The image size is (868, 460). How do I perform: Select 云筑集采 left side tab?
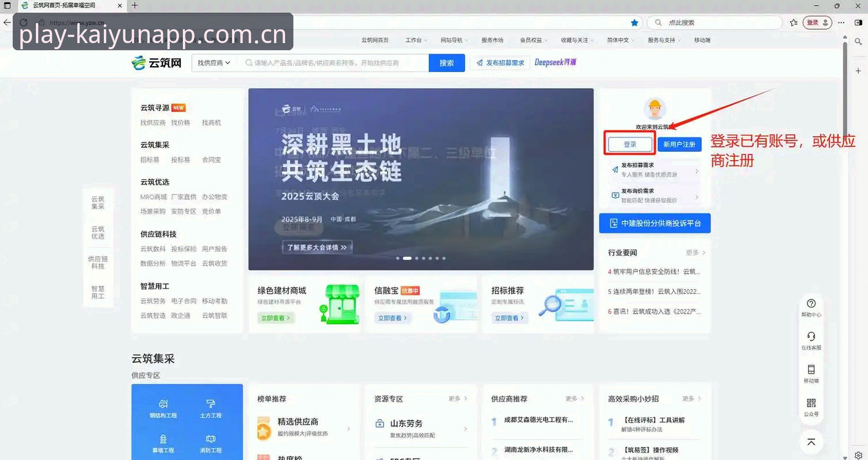tap(98, 203)
